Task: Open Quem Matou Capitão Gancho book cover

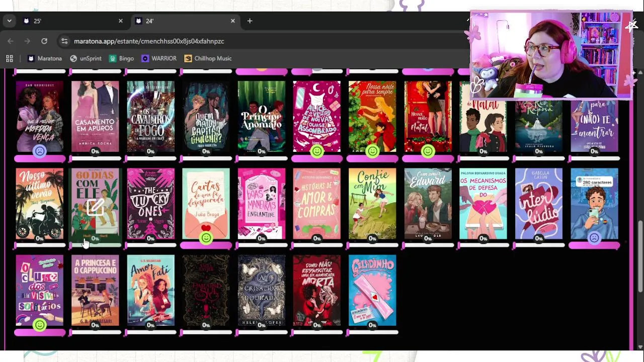Action: coord(206,116)
